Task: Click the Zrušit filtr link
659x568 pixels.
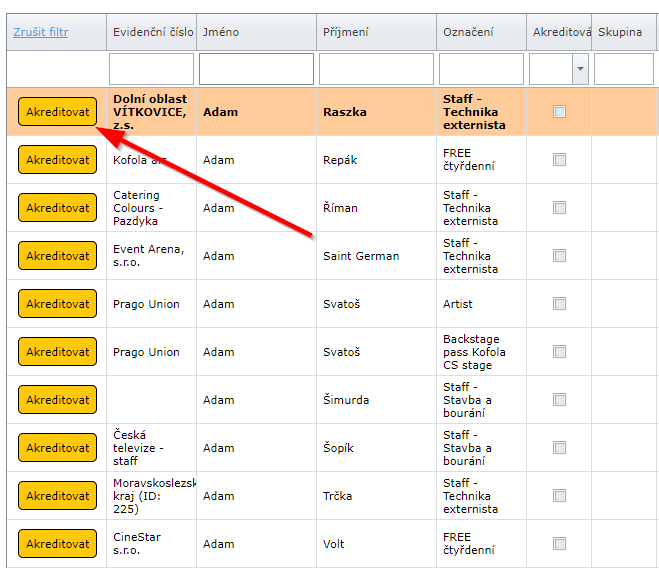Action: [x=41, y=32]
